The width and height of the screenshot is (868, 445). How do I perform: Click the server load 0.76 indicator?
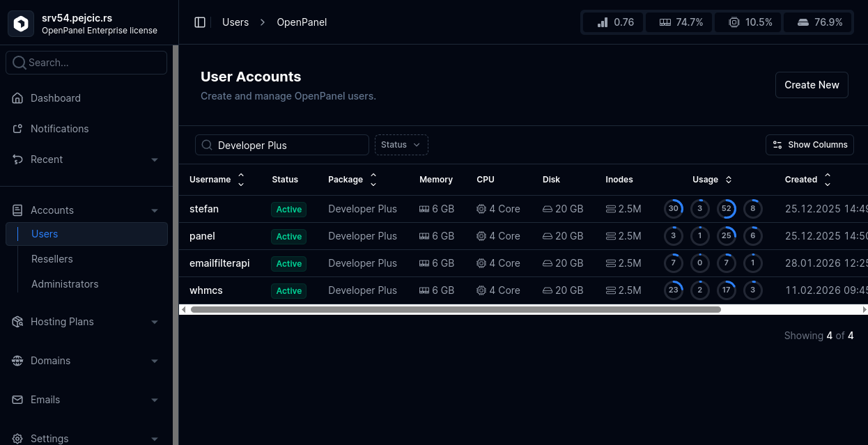613,22
